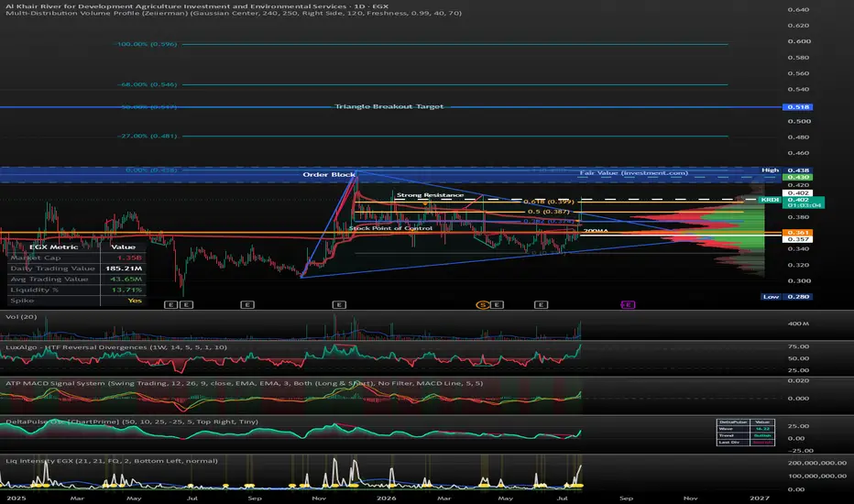The height and width of the screenshot is (504, 854).
Task: Click the Stock Point of Control label
Action: pos(390,228)
